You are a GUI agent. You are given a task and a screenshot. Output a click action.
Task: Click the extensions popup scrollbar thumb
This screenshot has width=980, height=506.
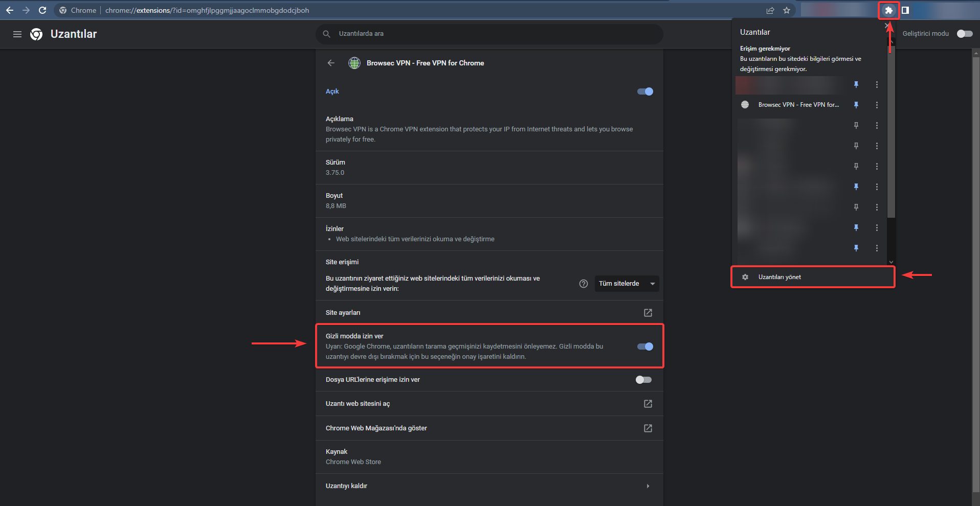(x=891, y=133)
